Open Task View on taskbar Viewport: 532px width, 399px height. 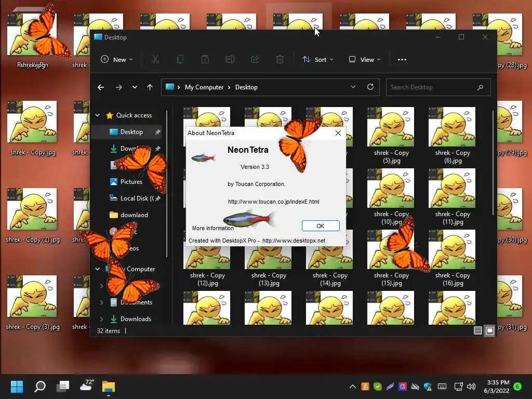(x=63, y=387)
